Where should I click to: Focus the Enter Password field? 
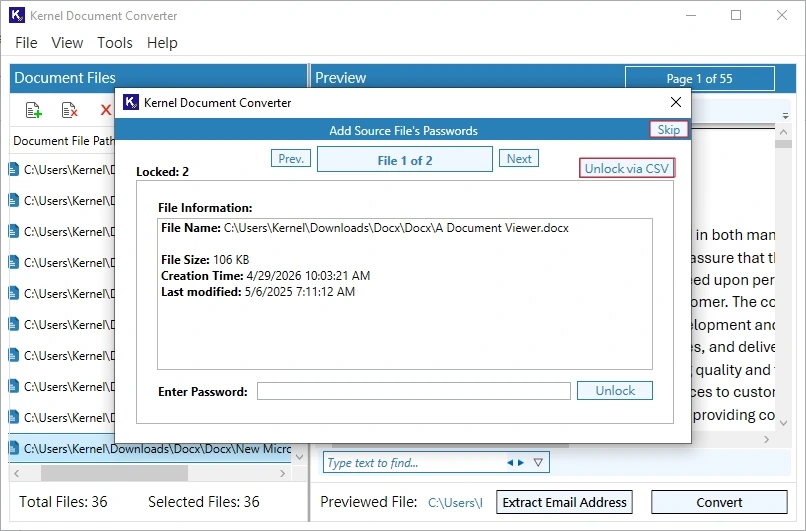coord(414,391)
